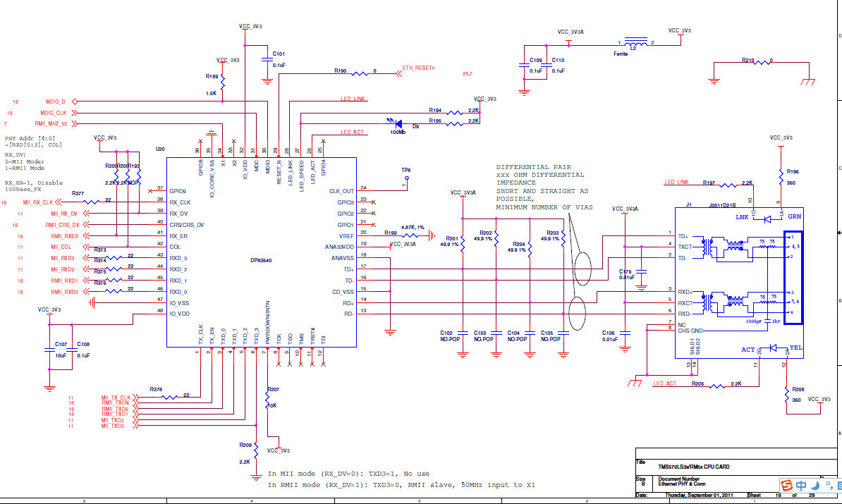Viewport: 842px width, 504px height.
Task: Select the D9 LED diode symbol
Action: pos(397,124)
